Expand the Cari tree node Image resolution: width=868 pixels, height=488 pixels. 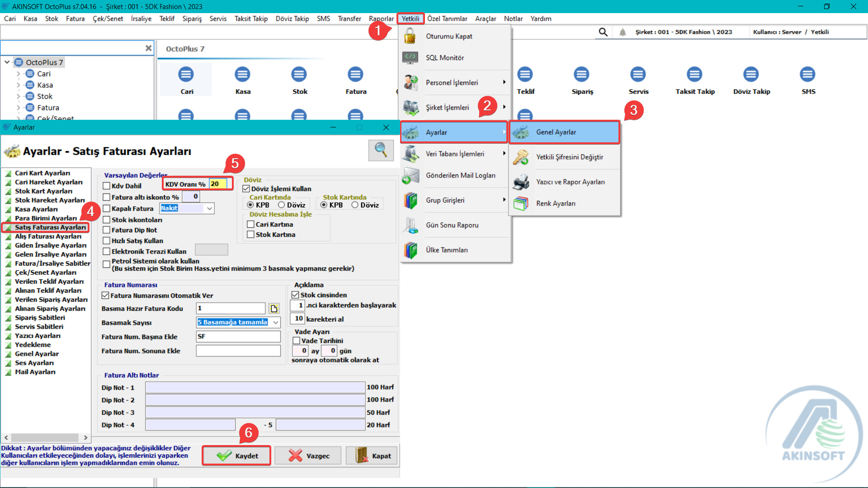click(x=18, y=74)
